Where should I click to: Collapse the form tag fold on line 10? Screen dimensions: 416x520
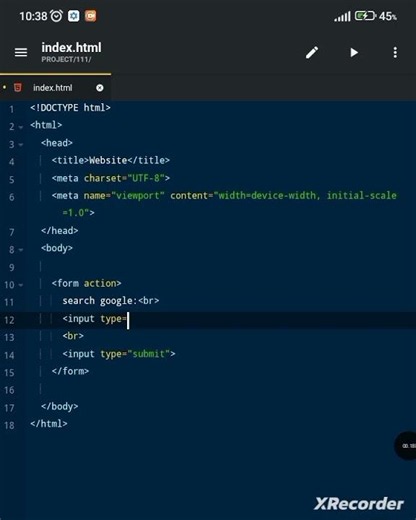click(x=21, y=285)
